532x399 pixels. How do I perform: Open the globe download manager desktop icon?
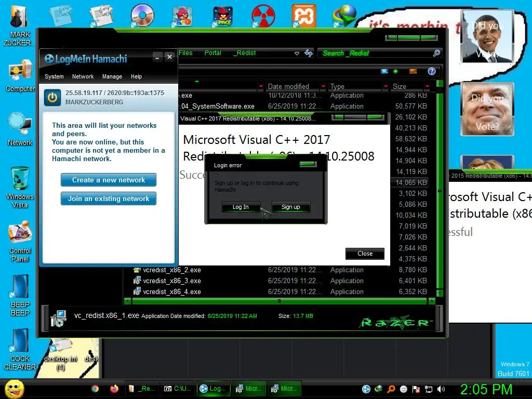(344, 16)
